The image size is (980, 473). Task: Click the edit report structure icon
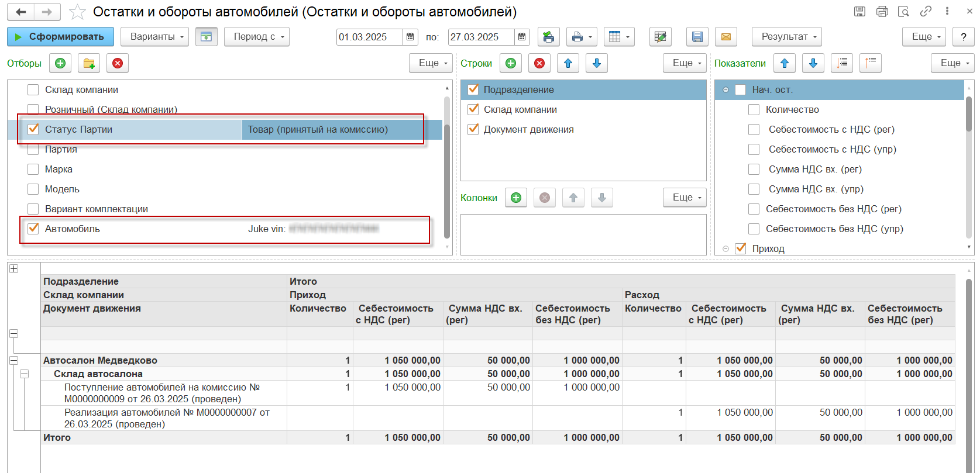coord(661,37)
